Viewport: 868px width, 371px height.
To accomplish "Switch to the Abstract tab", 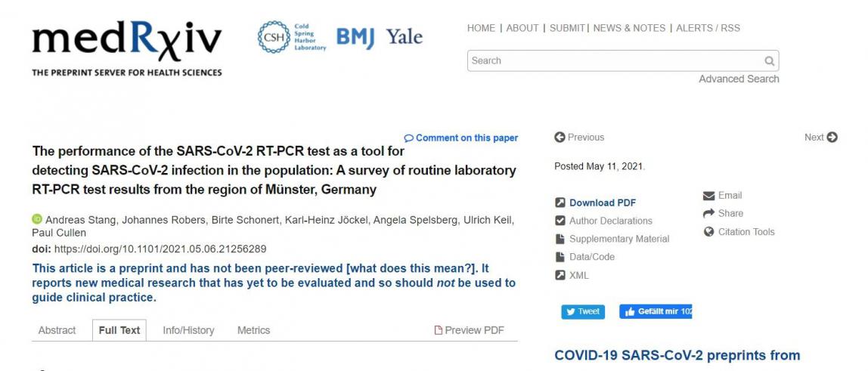I will tap(57, 330).
